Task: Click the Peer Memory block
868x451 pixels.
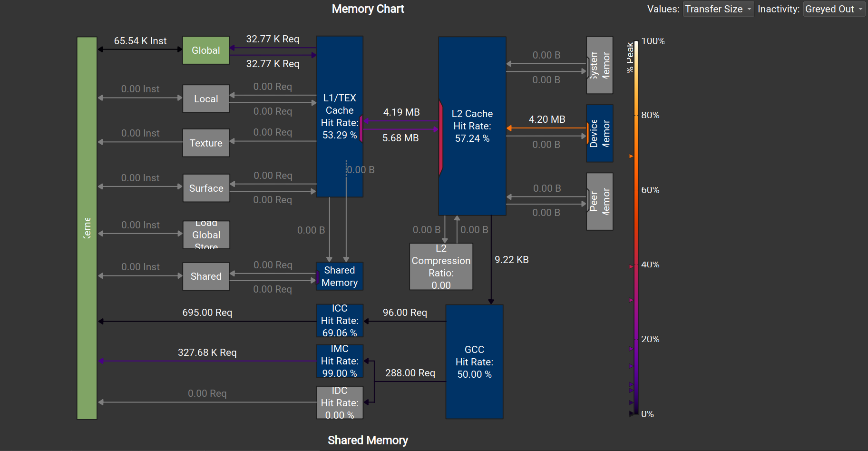Action: coord(599,201)
